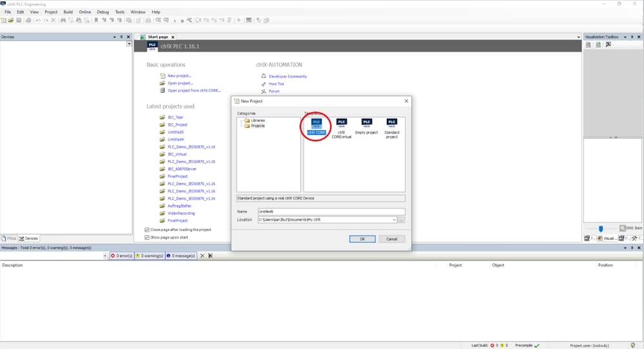This screenshot has width=644, height=349.
Task: Open the Project menu
Action: point(51,12)
